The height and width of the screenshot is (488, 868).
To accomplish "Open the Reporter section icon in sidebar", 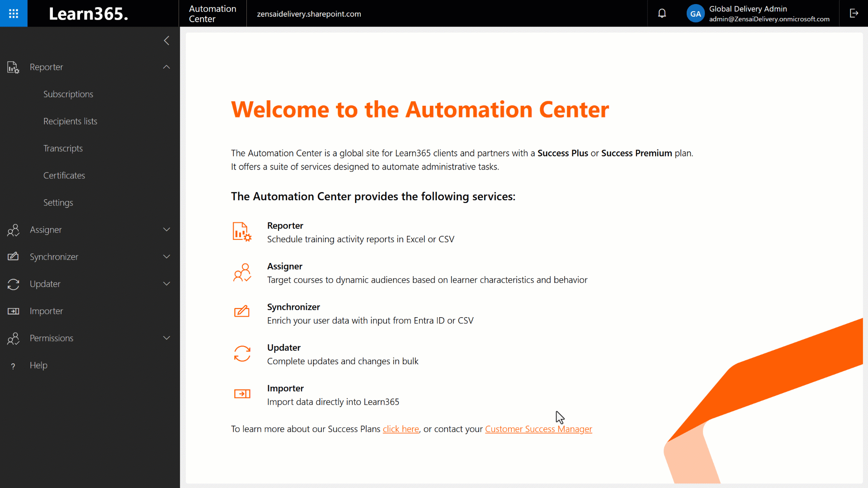I will coord(13,67).
